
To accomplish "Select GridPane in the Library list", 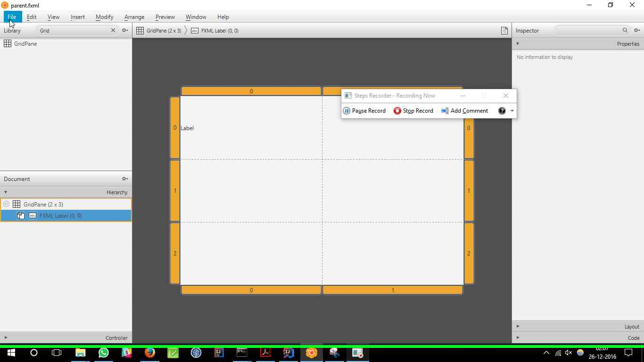I will (66, 44).
